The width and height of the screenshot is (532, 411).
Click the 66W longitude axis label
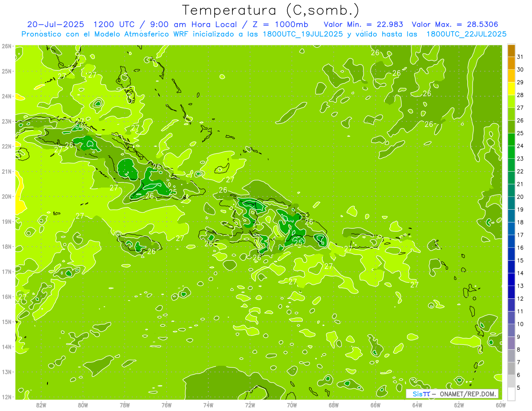[376, 405]
